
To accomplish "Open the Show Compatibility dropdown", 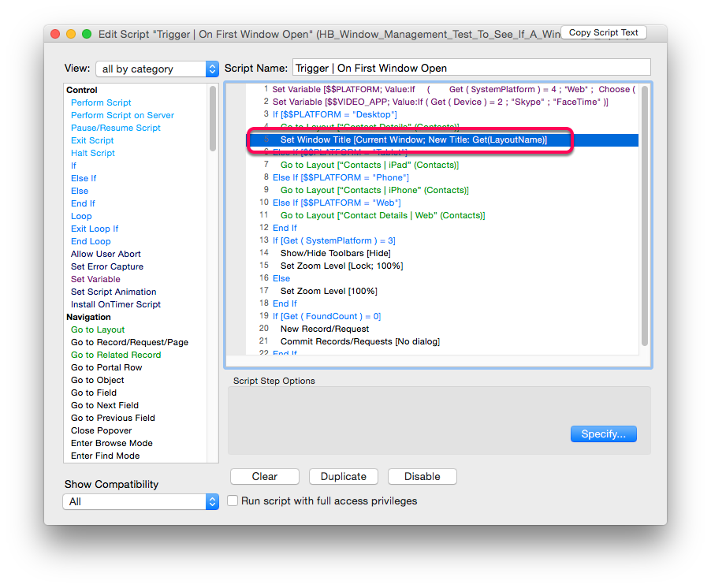I will coord(140,501).
